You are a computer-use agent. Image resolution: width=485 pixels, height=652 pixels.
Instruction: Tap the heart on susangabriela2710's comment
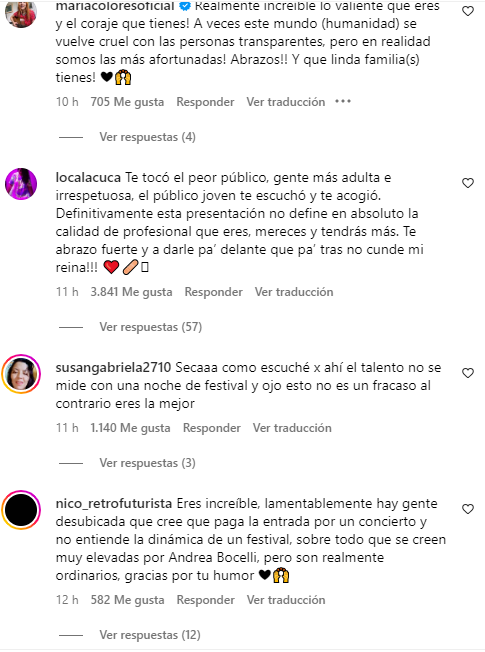(468, 373)
